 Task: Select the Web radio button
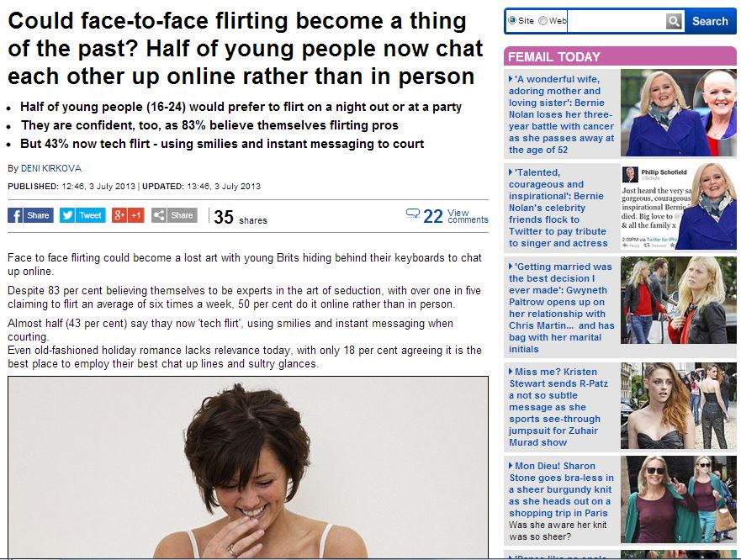[543, 20]
